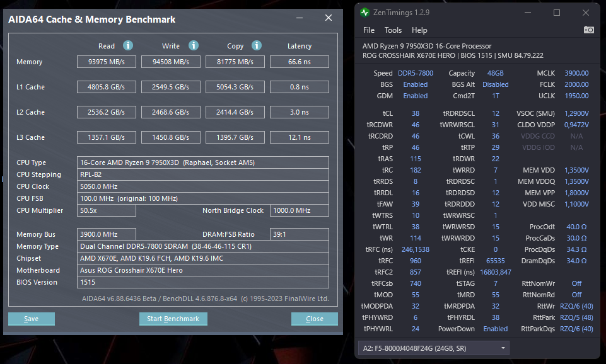606x364 pixels.
Task: Click the 48GB capacity value
Action: click(x=495, y=73)
